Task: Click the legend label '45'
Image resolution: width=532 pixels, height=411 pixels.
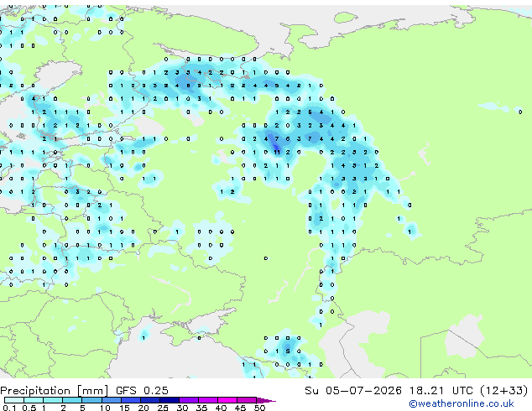Action: tap(240, 408)
